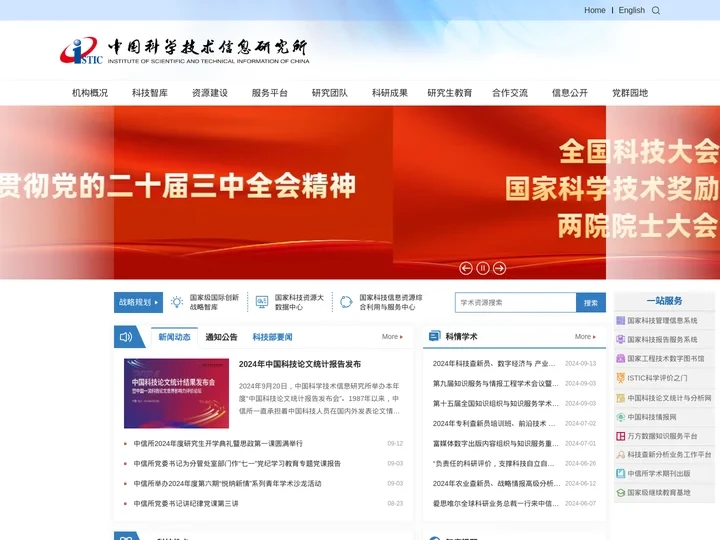Click the 国家科技资源大数据中心 link text
The height and width of the screenshot is (540, 720).
click(299, 302)
